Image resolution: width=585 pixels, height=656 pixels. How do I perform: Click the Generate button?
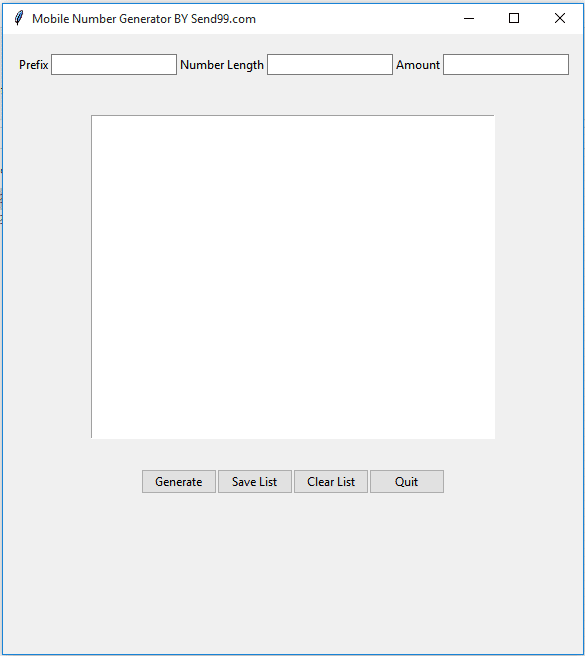179,482
